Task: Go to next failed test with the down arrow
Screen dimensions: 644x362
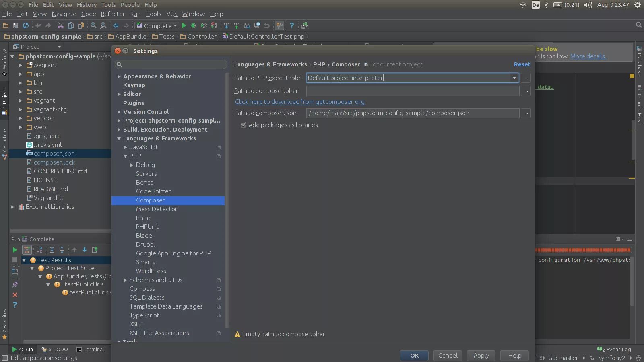Action: [85, 250]
